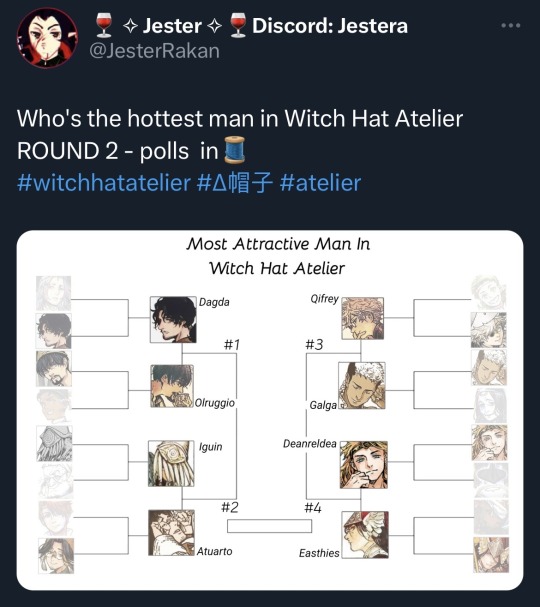This screenshot has width=540, height=607.
Task: Tap Deanreldea portrait in bracket
Action: point(363,465)
